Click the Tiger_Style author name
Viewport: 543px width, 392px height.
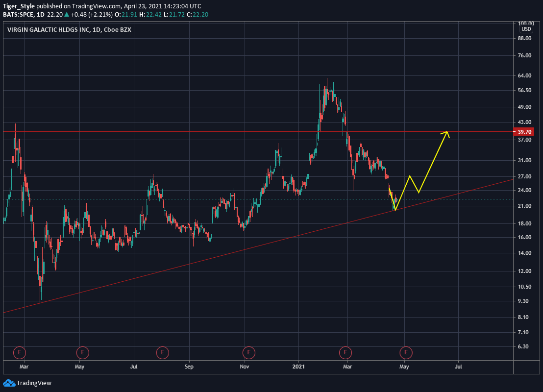(19, 6)
